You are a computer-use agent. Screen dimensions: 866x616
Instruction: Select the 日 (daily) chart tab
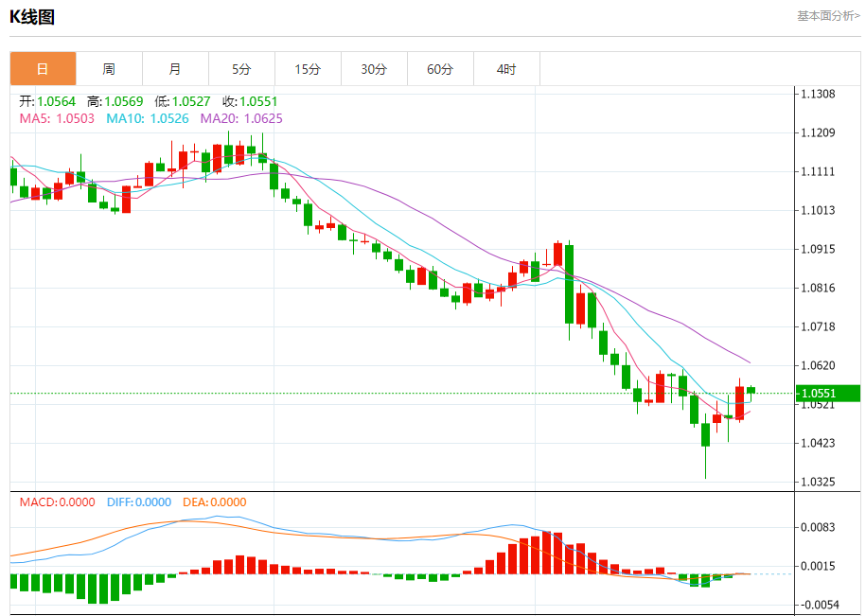click(43, 69)
